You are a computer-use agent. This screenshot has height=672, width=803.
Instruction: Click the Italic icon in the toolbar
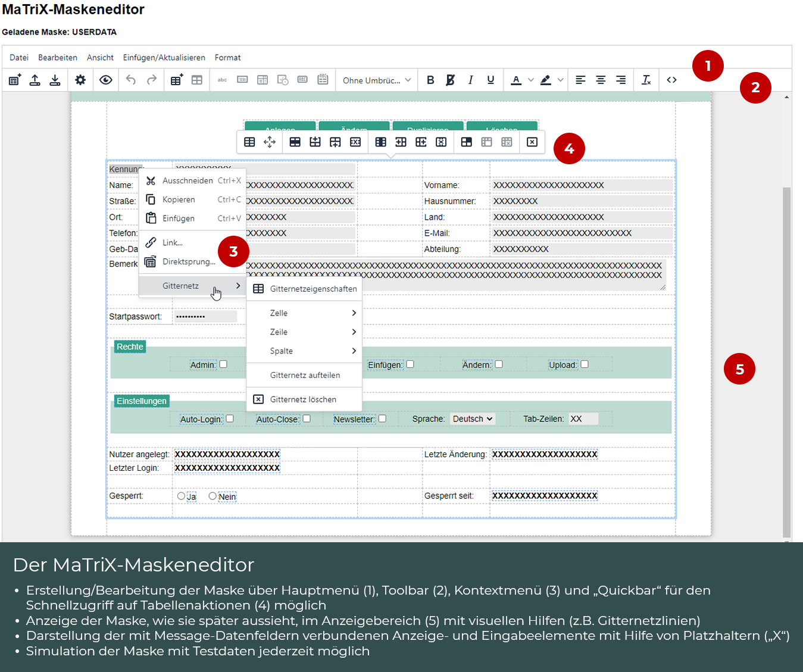click(x=470, y=80)
